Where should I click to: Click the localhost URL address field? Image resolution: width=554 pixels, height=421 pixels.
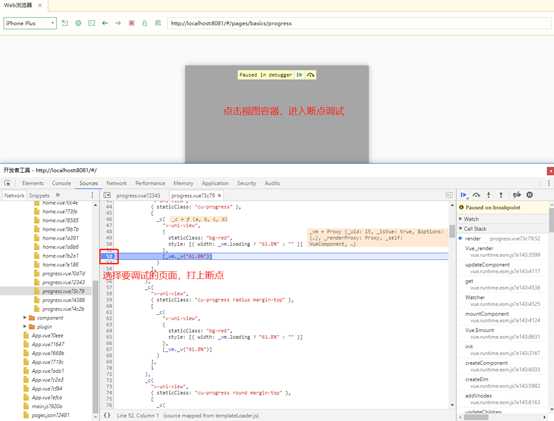[x=359, y=23]
